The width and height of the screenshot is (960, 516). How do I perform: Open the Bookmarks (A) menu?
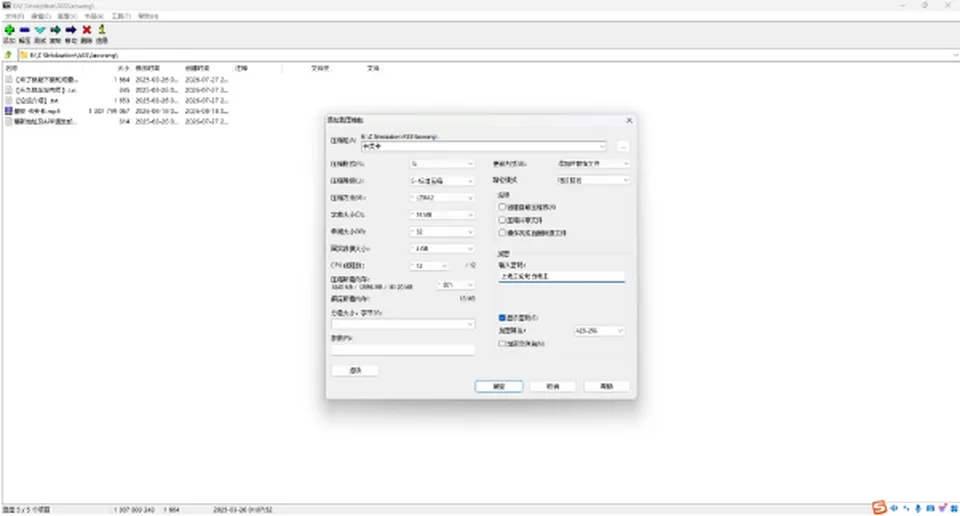[94, 16]
